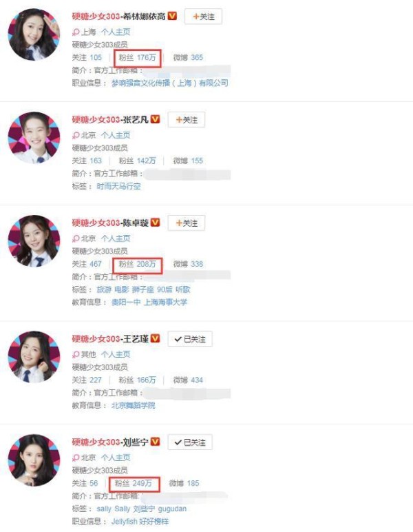Open 粉丝 176万 follower count
The height and width of the screenshot is (532, 413).
pyautogui.click(x=137, y=58)
